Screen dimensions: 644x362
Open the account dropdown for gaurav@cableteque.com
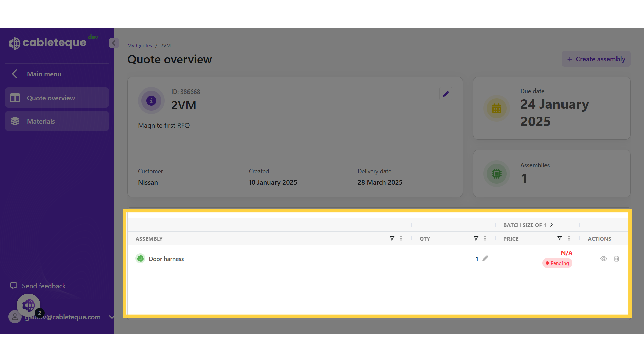[111, 317]
